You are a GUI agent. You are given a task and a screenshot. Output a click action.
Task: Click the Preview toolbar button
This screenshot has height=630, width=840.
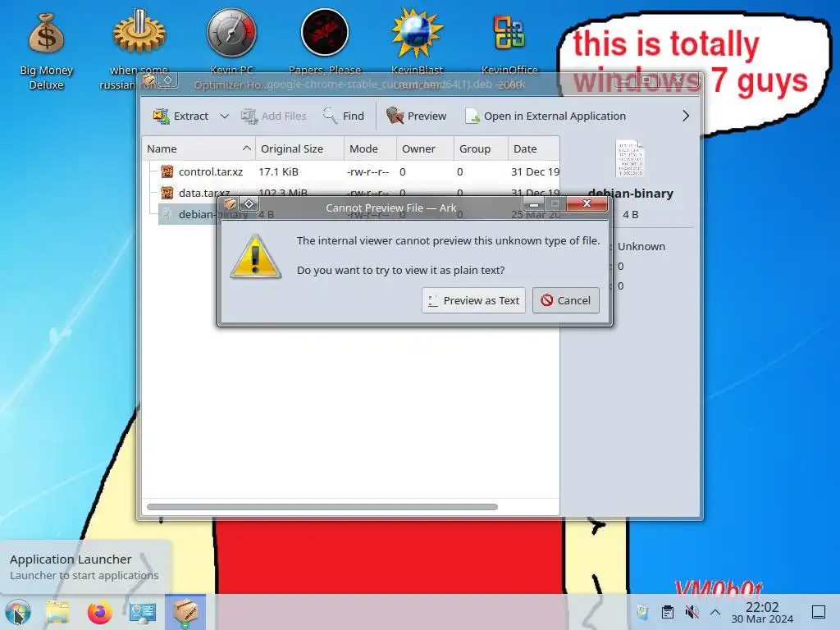[x=416, y=116]
